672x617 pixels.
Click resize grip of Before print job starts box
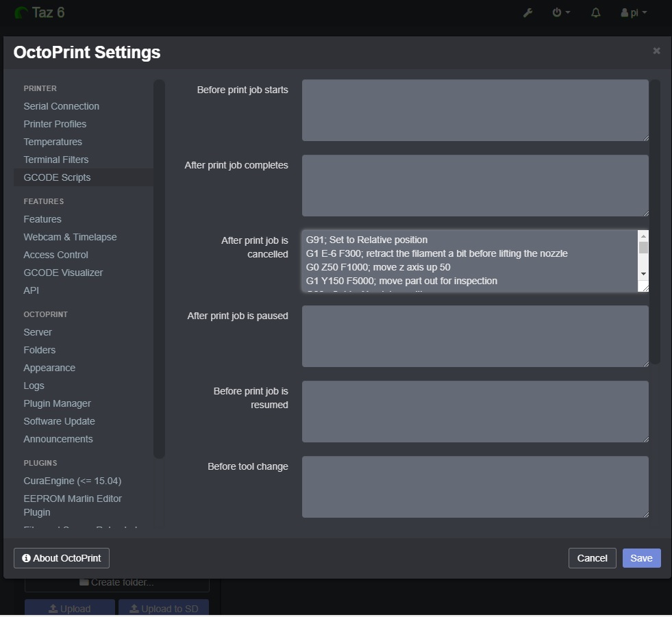pos(645,138)
